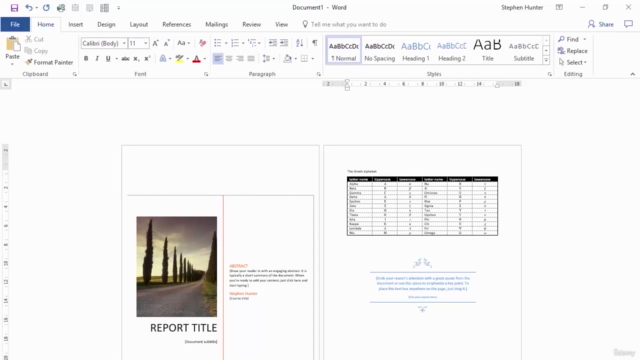Increase font size with Grow Font
This screenshot has width=640, height=360.
[x=156, y=43]
